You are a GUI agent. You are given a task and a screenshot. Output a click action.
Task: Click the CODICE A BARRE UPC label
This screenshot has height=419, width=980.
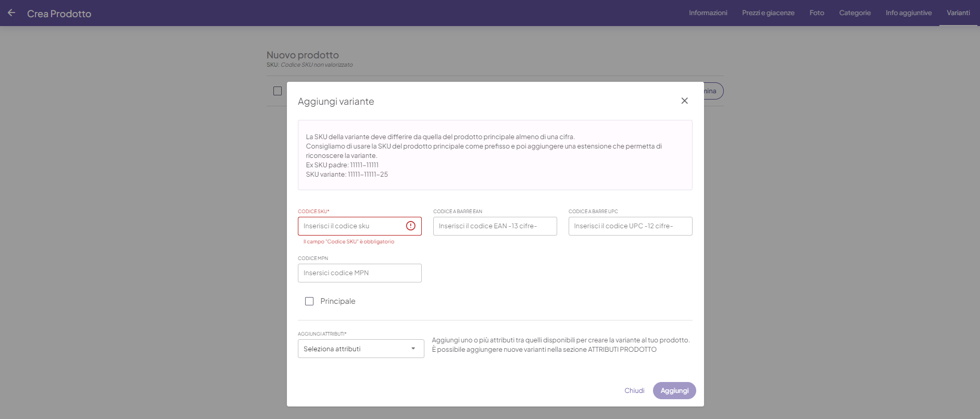click(x=593, y=212)
